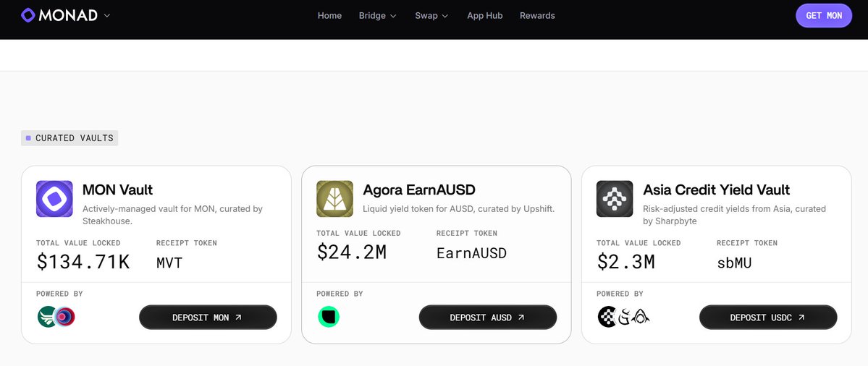Click the DEPOSIT USDC button
This screenshot has width=868, height=366.
768,318
